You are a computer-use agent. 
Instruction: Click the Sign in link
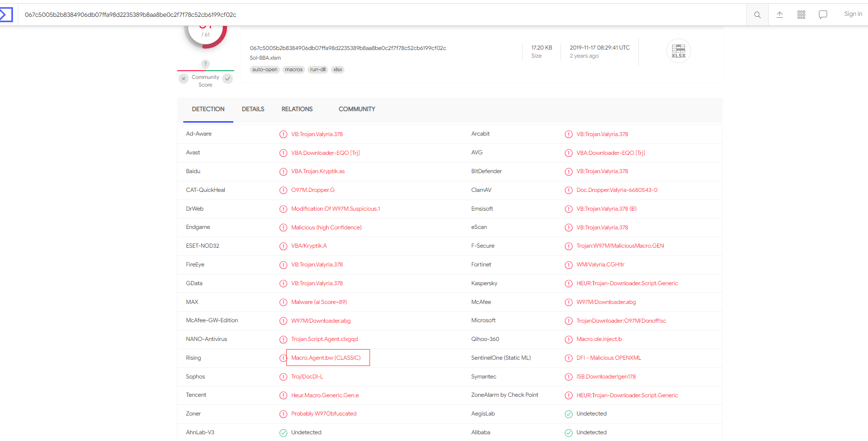pos(853,14)
